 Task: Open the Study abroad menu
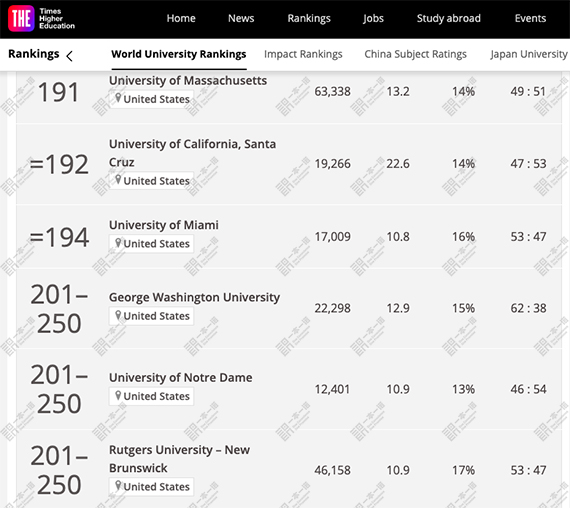pyautogui.click(x=449, y=18)
